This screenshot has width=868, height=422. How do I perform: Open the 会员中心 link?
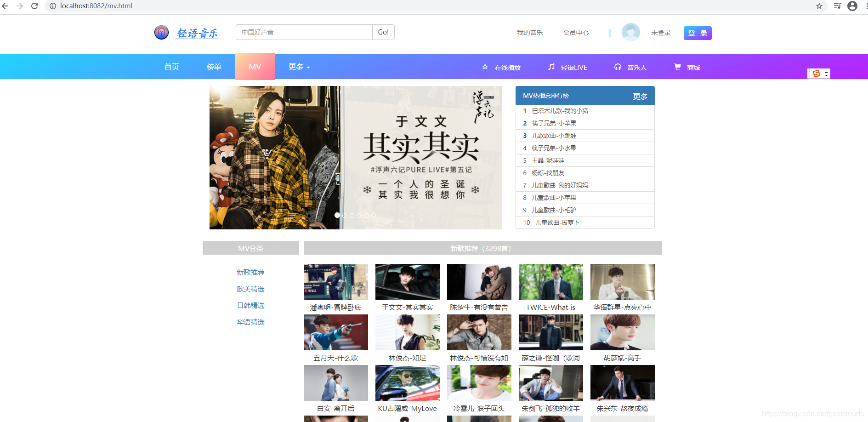click(x=576, y=33)
